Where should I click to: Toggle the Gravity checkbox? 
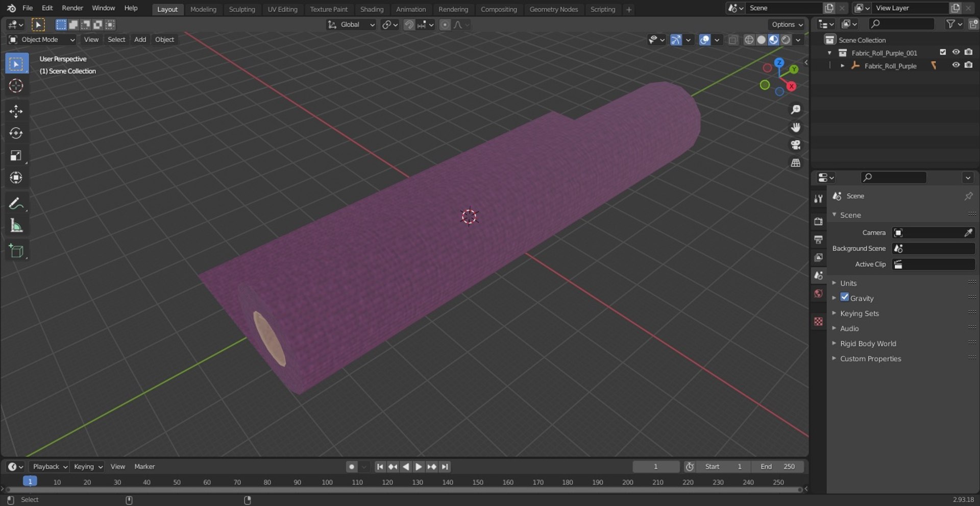pos(845,297)
